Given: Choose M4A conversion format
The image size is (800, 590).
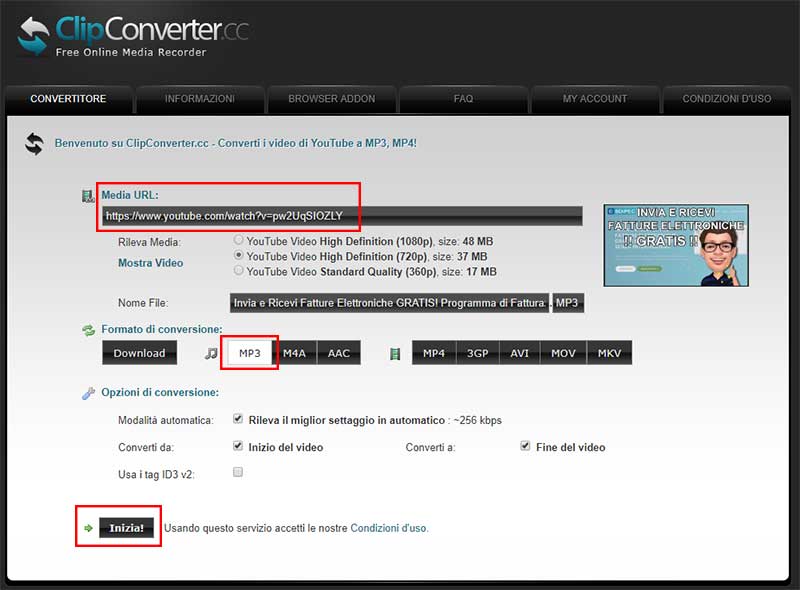Looking at the screenshot, I should point(294,353).
